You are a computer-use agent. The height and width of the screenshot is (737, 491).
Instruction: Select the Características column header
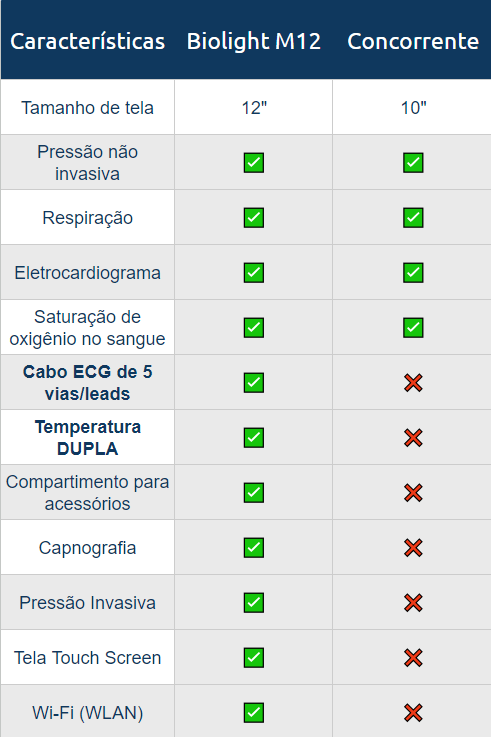pos(87,41)
